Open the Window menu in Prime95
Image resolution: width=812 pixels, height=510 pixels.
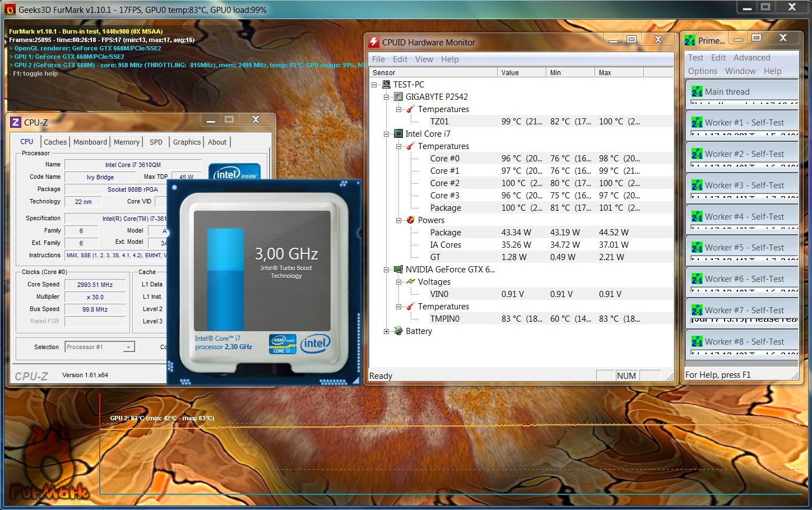coord(741,71)
